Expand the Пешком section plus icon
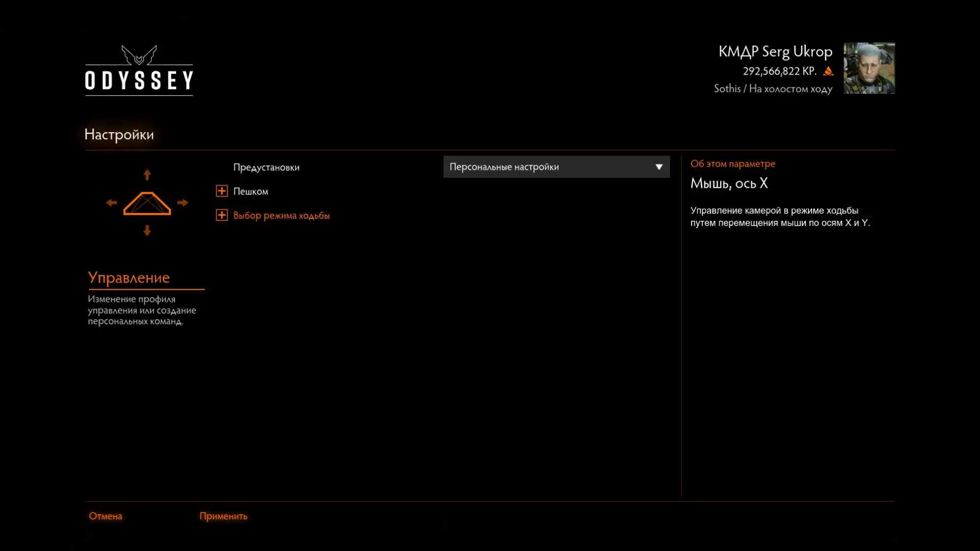 tap(222, 191)
